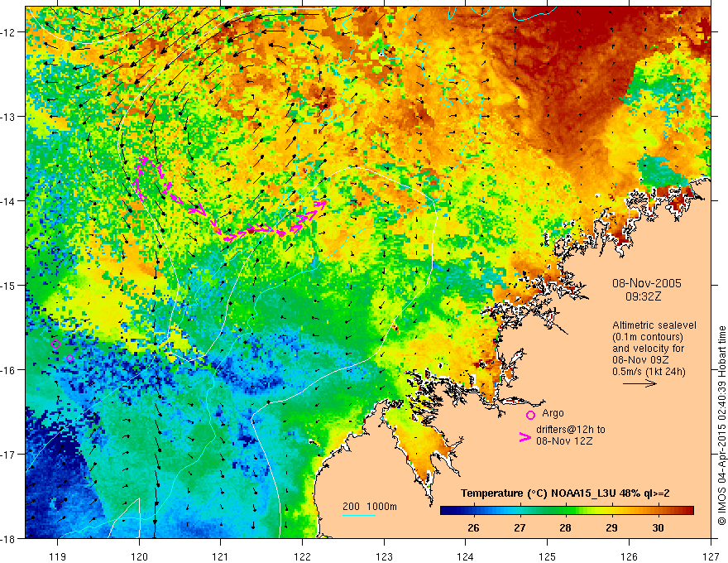
Task: Click the latitude axis label '-12'
Action: click(8, 32)
